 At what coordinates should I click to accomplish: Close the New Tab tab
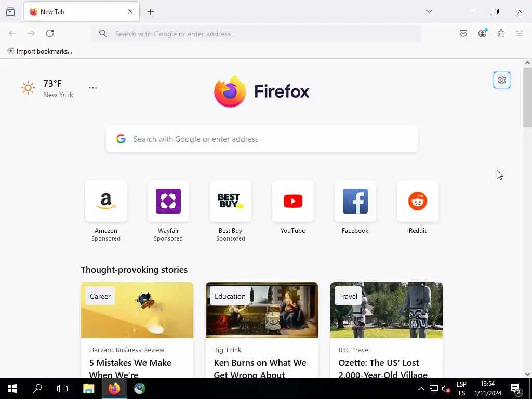click(130, 11)
